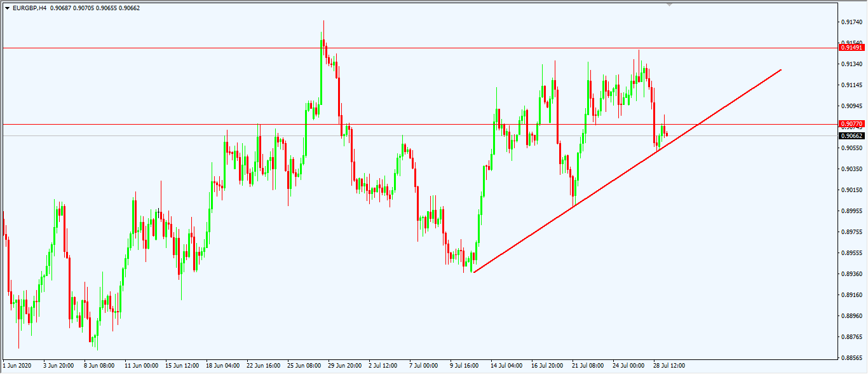Click the 15 Jun 12:00 time label
Viewport: 868px width, 374px height.
[x=182, y=366]
